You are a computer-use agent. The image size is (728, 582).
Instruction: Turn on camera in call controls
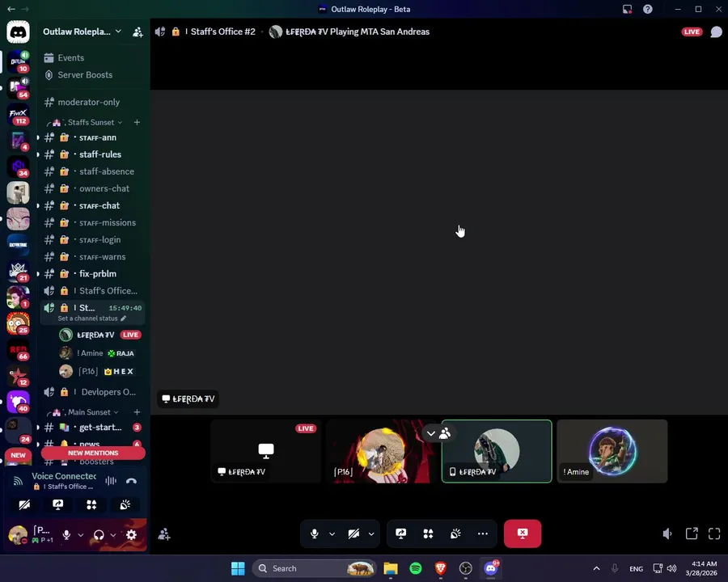click(x=353, y=533)
